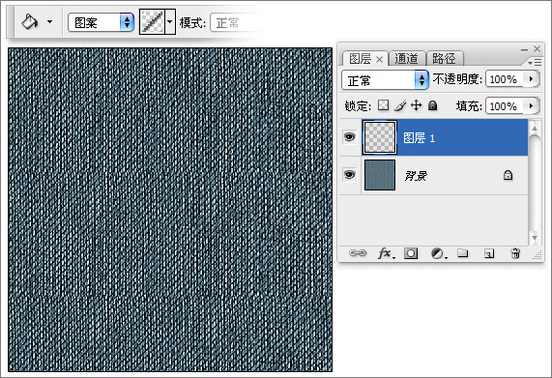Add a layer mask

click(411, 253)
